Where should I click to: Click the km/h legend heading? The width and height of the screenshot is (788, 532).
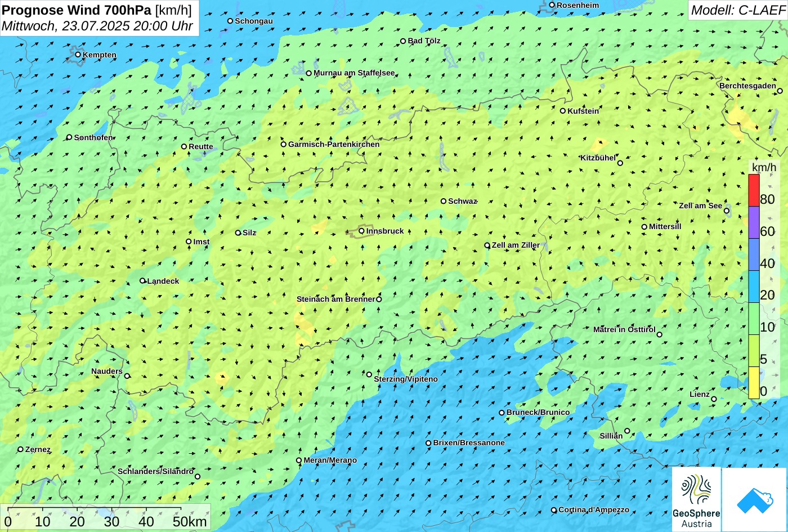point(764,167)
